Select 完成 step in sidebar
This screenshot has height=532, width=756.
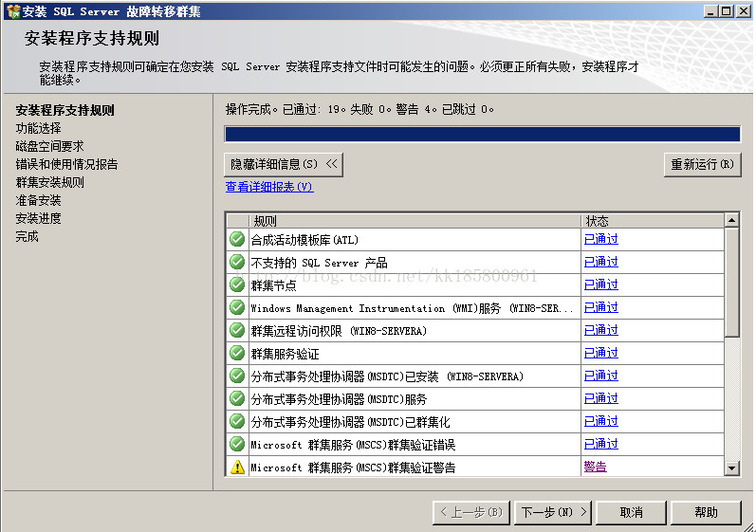click(x=27, y=237)
